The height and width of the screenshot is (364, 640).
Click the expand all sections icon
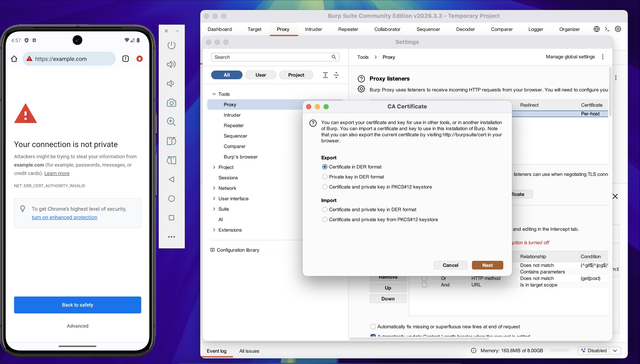[325, 75]
